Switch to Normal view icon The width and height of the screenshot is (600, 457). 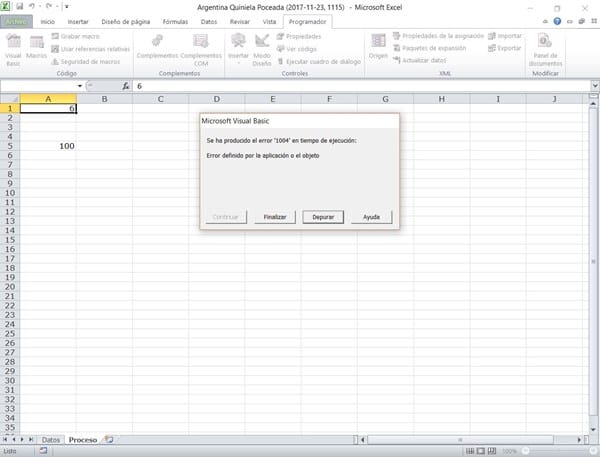coord(470,451)
